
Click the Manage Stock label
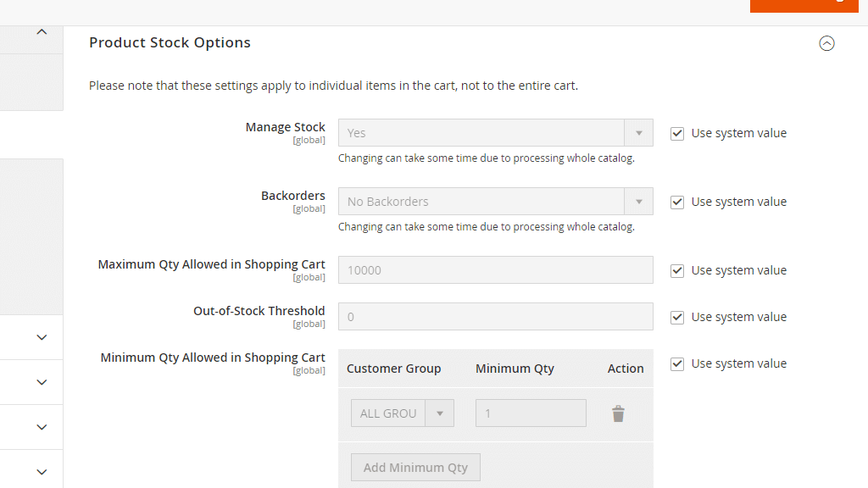click(285, 127)
